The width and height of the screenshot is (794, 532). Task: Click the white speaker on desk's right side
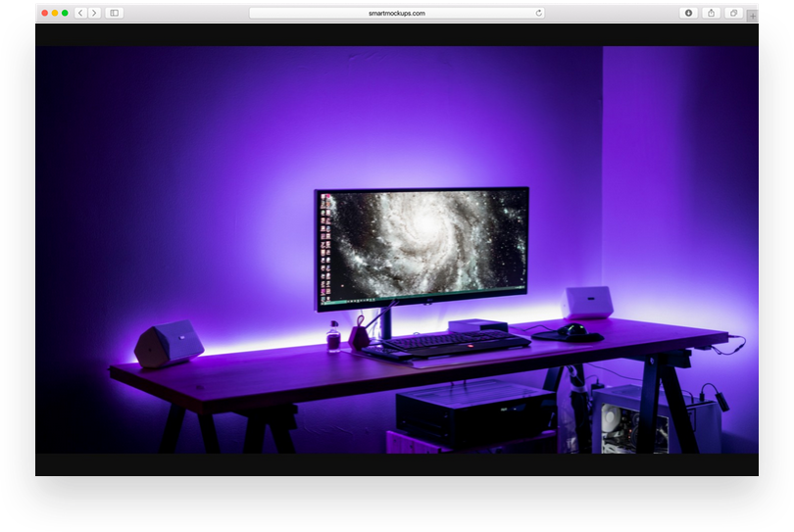(x=587, y=302)
